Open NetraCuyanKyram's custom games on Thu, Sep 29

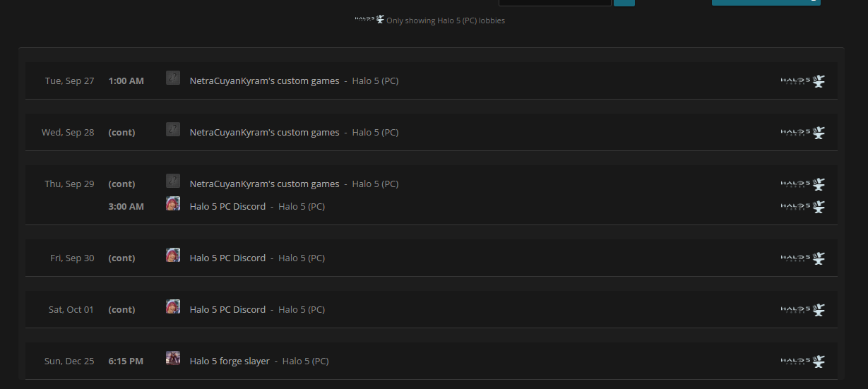click(x=264, y=184)
